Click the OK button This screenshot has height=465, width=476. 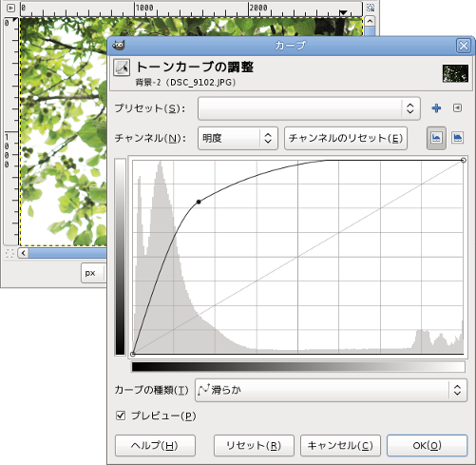click(x=427, y=446)
